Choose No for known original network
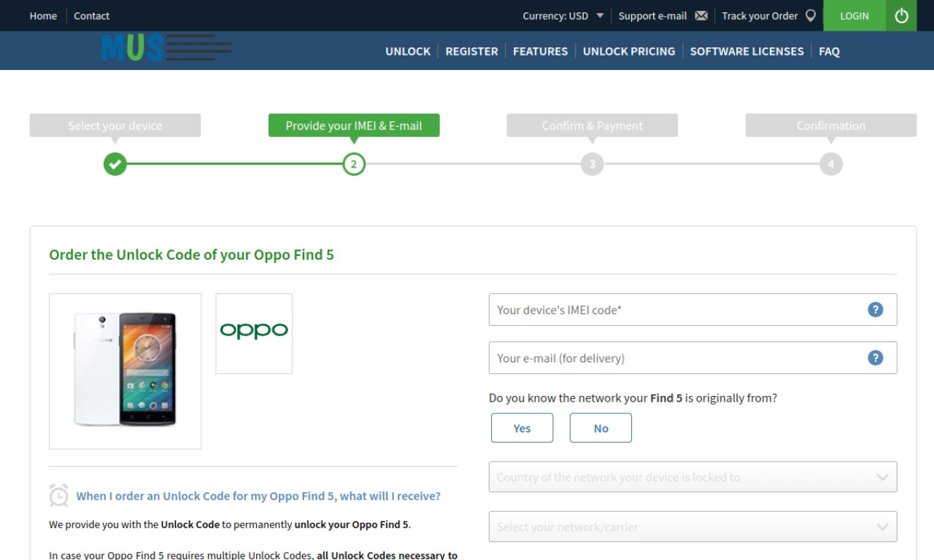This screenshot has width=934, height=560. coord(601,428)
